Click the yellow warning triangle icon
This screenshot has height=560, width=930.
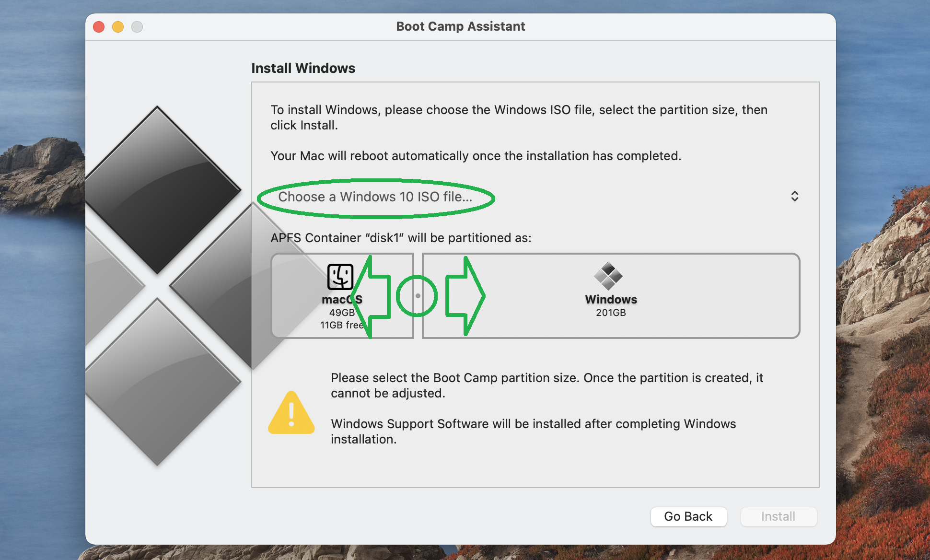pos(291,413)
